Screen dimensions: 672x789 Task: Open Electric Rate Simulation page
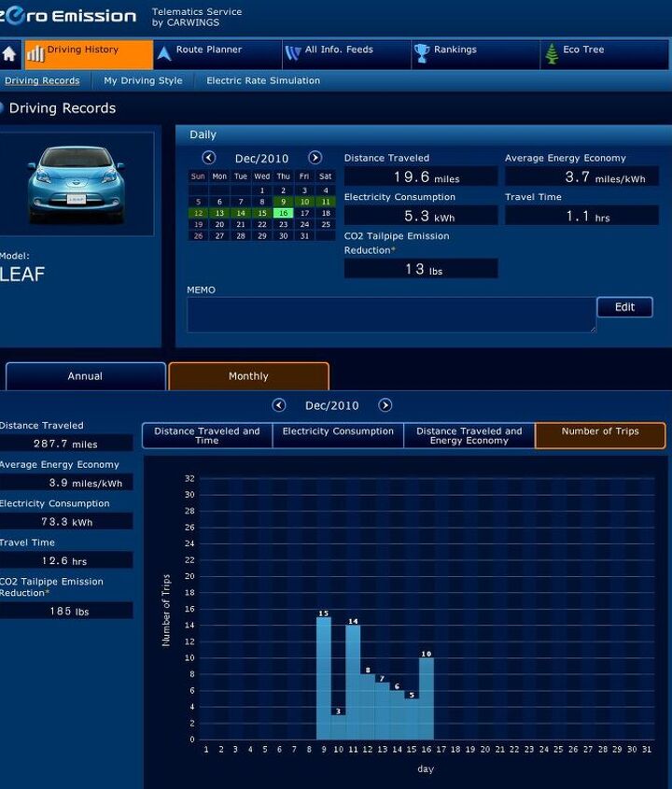coord(263,81)
